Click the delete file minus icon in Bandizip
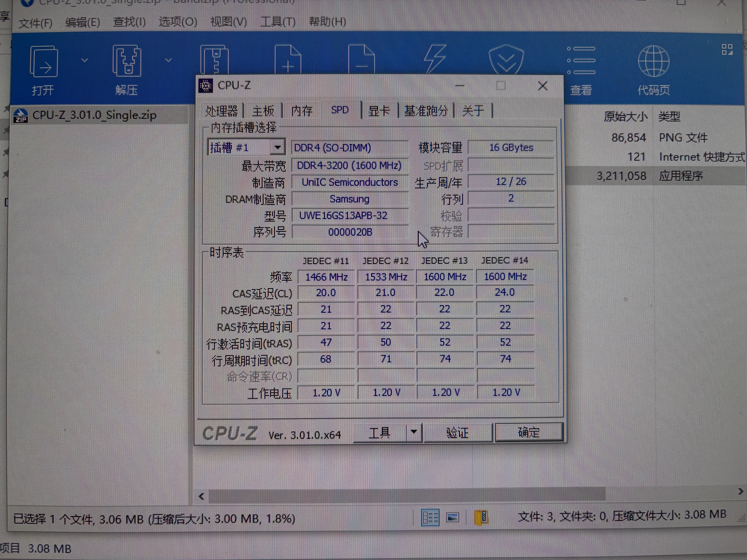Viewport: 747px width, 560px height. pyautogui.click(x=361, y=59)
